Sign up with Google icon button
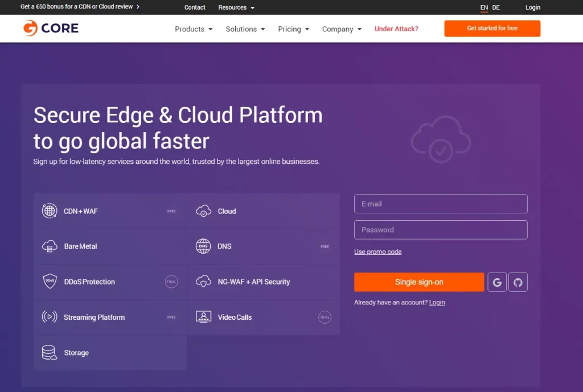This screenshot has width=583, height=392. pyautogui.click(x=497, y=282)
